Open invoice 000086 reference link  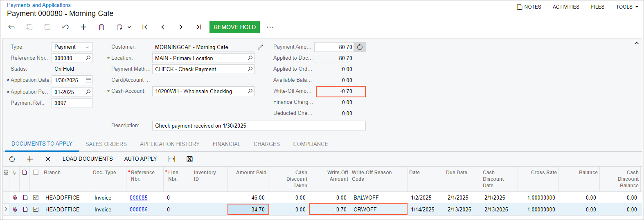(x=138, y=209)
